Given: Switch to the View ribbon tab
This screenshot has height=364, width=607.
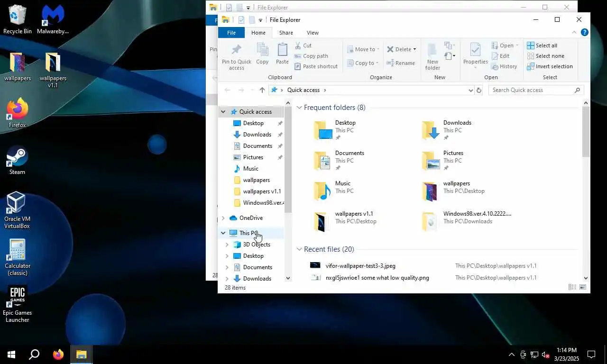Looking at the screenshot, I should (x=313, y=33).
